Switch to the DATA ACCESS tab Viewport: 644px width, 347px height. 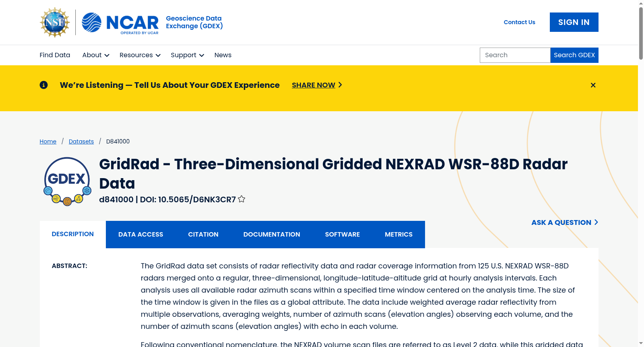(x=141, y=235)
